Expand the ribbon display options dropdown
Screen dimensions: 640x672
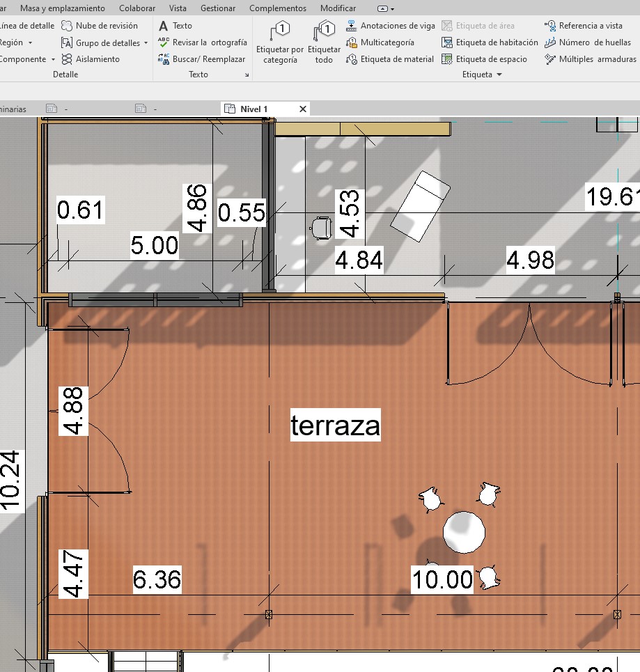click(x=392, y=9)
